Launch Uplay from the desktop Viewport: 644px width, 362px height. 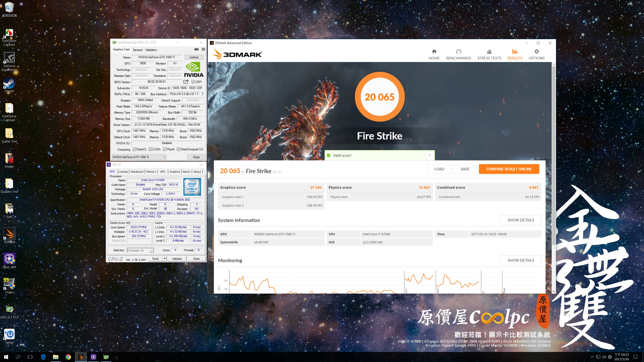9,337
